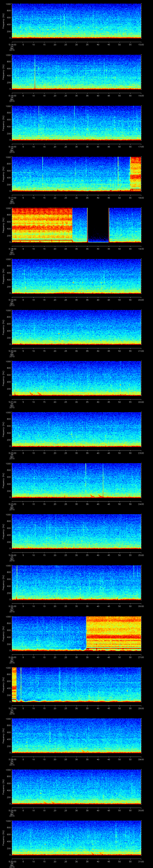This screenshot has width=153, height=868.
Task: Click the 31:00 end time label
Action: [x=141, y=861]
